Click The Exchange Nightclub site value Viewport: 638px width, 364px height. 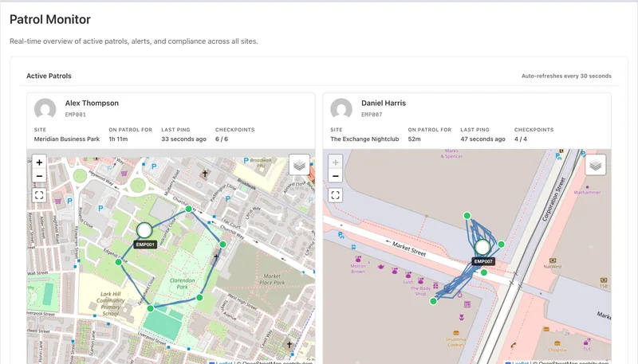[364, 139]
